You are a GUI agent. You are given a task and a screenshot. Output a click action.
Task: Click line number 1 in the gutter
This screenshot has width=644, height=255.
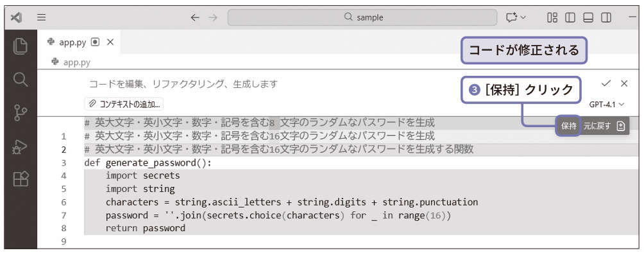tap(64, 136)
